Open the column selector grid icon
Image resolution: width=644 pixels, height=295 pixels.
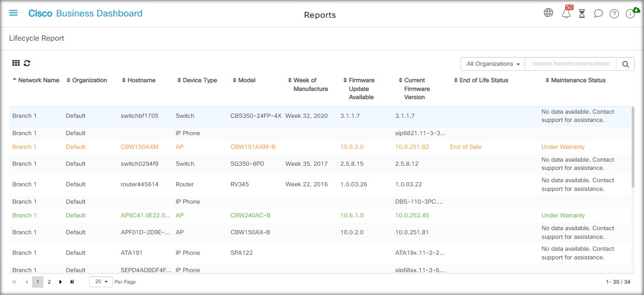(x=16, y=63)
